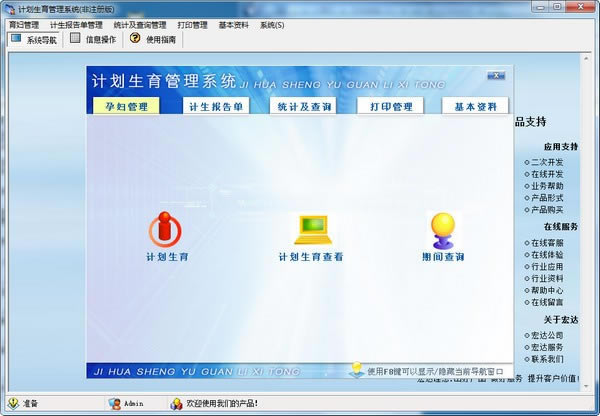The width and height of the screenshot is (600, 416).
Task: Maximize the application window
Action: 558,7
